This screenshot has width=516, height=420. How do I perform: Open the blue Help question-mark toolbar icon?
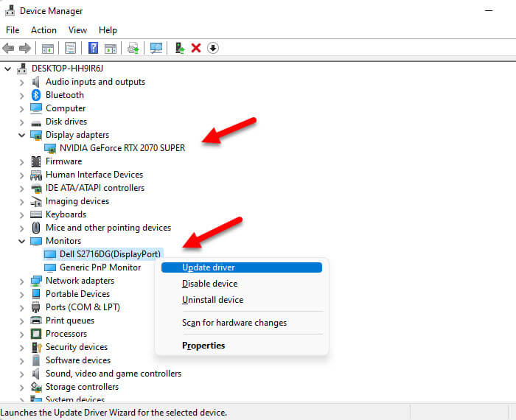click(93, 48)
